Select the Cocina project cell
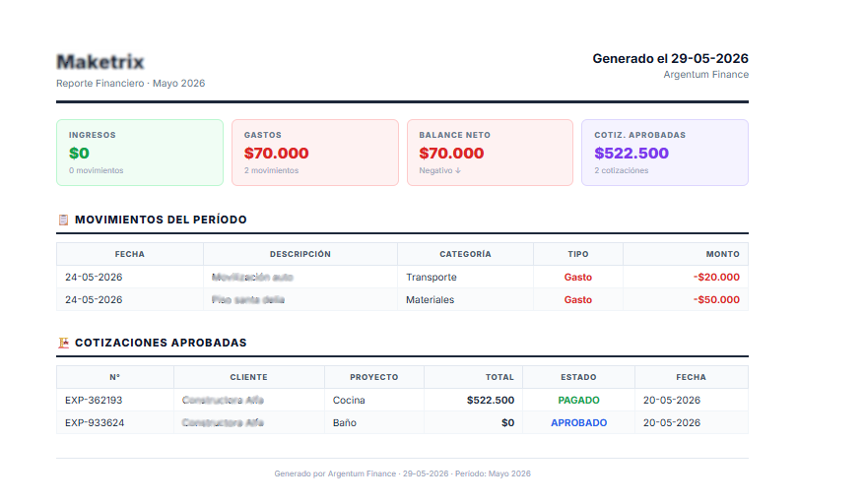Viewport: 864px width, 504px height. 374,401
